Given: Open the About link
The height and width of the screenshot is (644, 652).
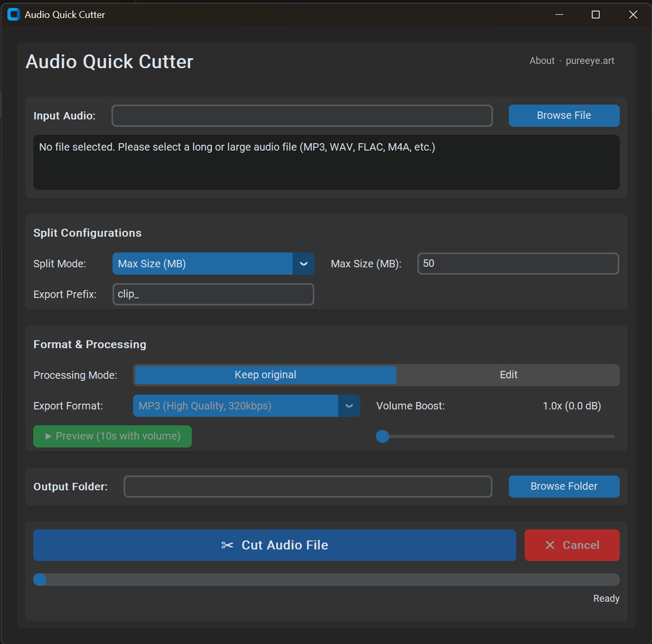Looking at the screenshot, I should click(x=542, y=61).
